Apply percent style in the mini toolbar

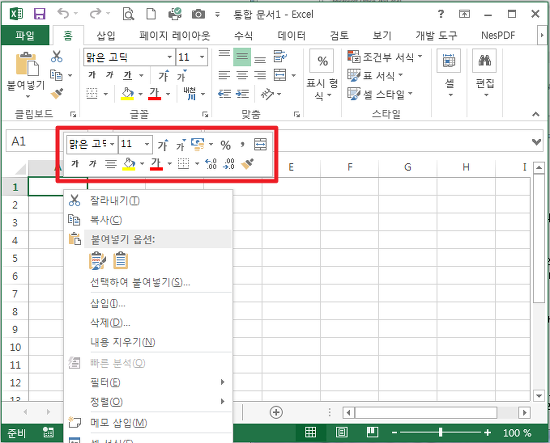click(x=226, y=145)
